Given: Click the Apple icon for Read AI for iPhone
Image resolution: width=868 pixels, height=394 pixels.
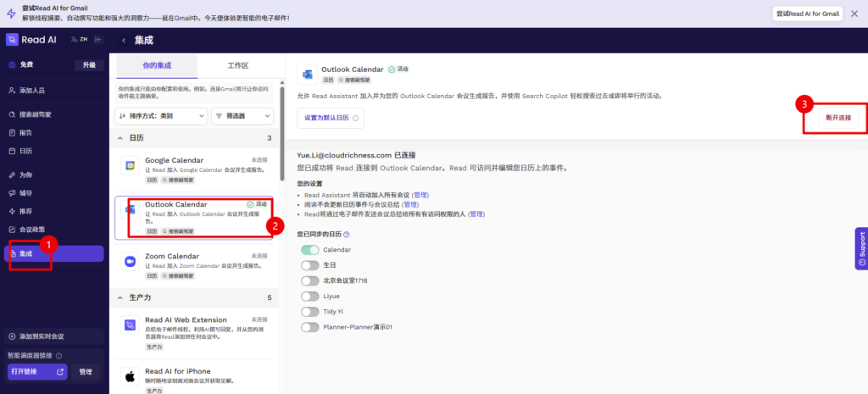Looking at the screenshot, I should click(x=131, y=376).
